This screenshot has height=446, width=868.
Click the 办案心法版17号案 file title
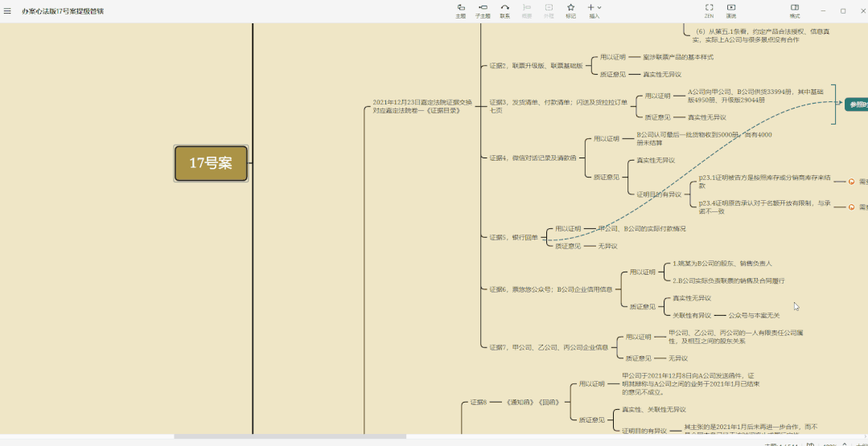pos(63,11)
